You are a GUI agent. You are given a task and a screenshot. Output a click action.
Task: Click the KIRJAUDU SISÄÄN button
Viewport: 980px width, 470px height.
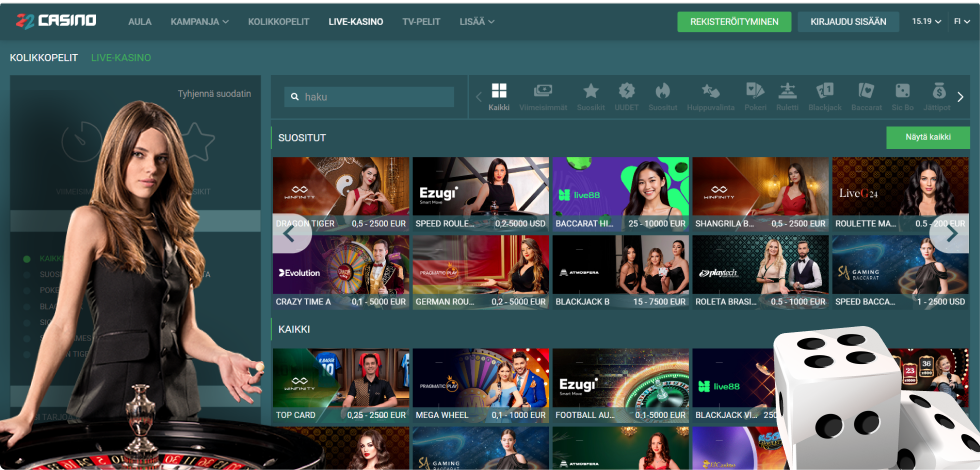point(848,21)
